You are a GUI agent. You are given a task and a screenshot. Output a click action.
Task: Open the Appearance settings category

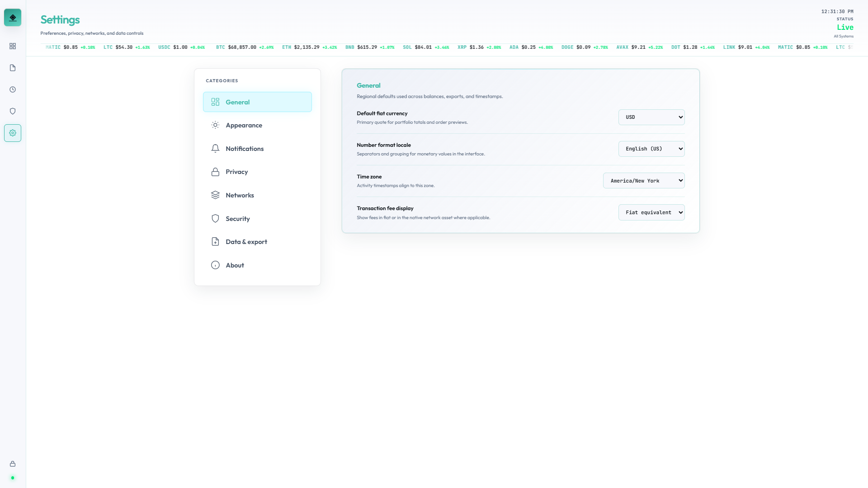tap(244, 125)
